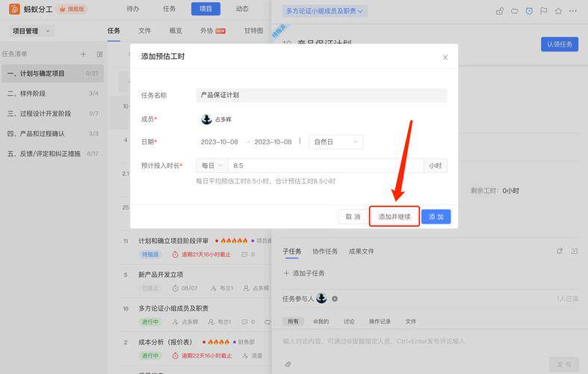Open the 概览 project sub-tab
The width and height of the screenshot is (588, 374).
pos(175,31)
